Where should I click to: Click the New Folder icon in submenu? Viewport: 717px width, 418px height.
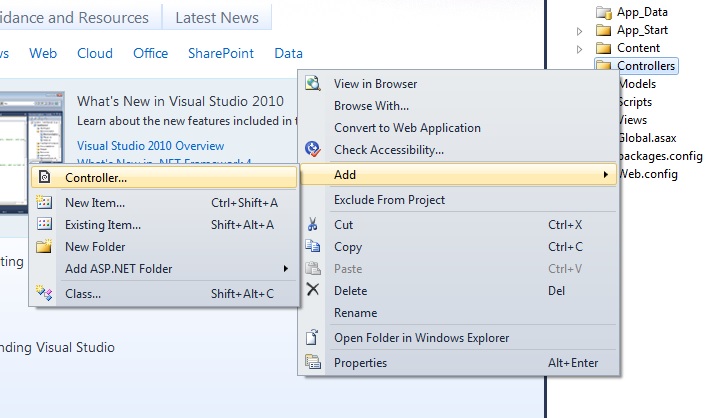[44, 247]
